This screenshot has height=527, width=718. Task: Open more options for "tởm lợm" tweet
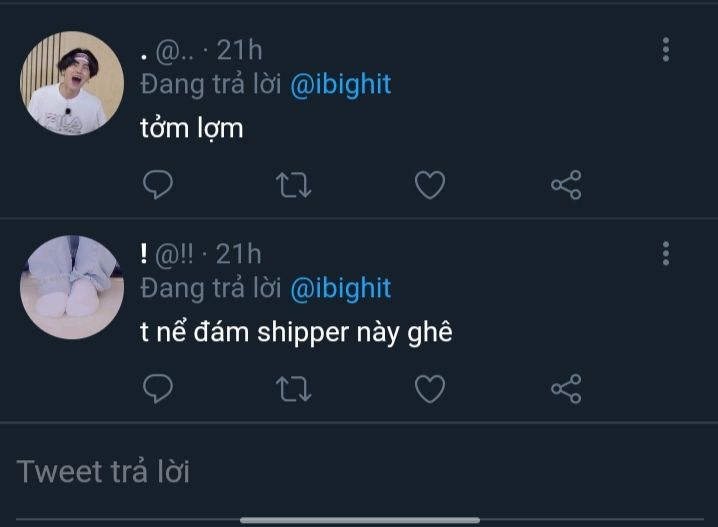[666, 49]
